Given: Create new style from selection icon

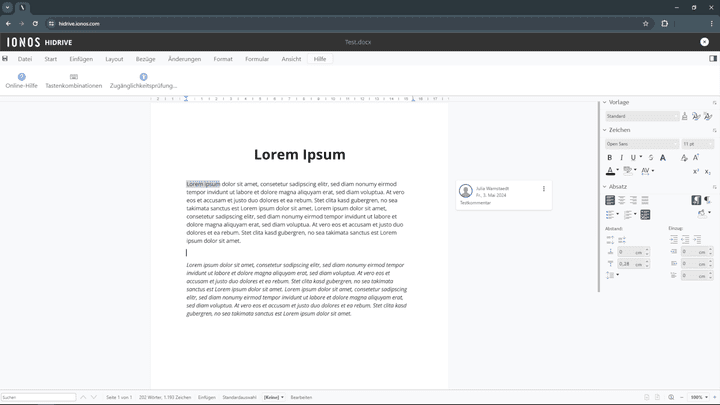Looking at the screenshot, I should pos(708,116).
